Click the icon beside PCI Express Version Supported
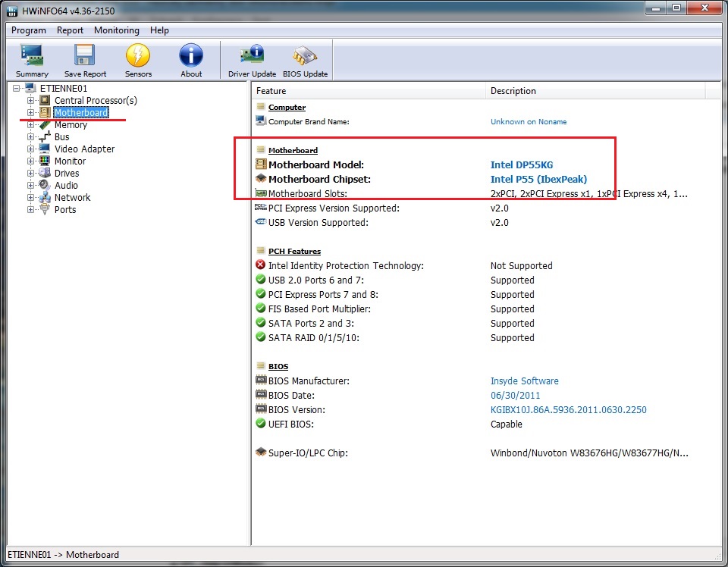 (x=260, y=208)
